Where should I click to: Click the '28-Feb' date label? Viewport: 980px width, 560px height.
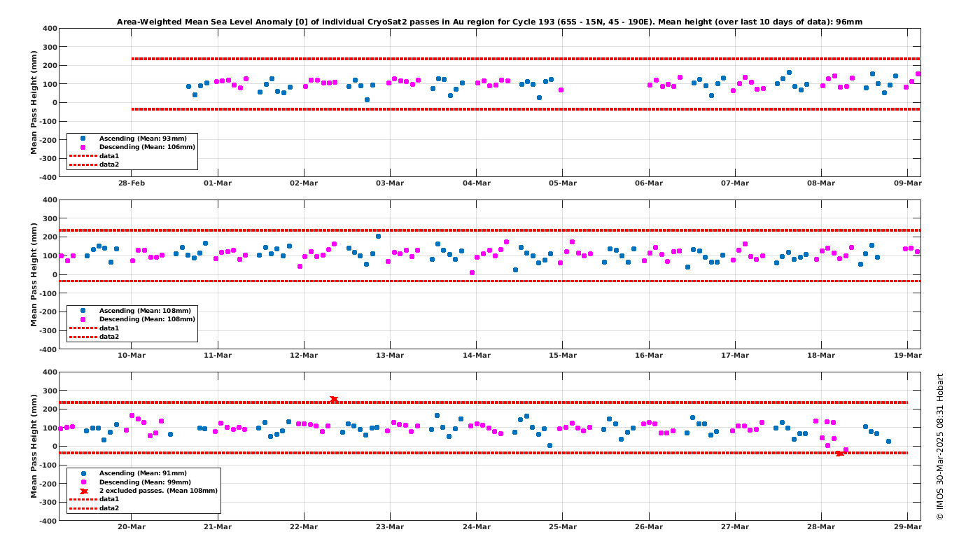(132, 183)
